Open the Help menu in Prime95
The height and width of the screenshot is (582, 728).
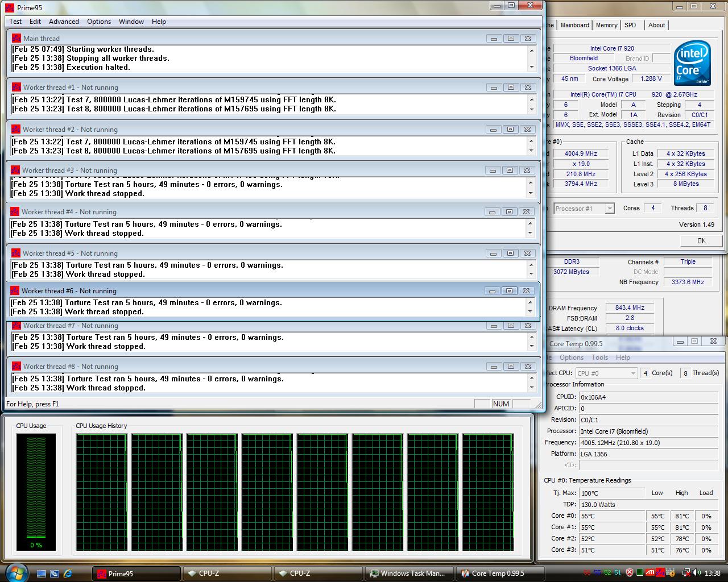click(x=159, y=22)
